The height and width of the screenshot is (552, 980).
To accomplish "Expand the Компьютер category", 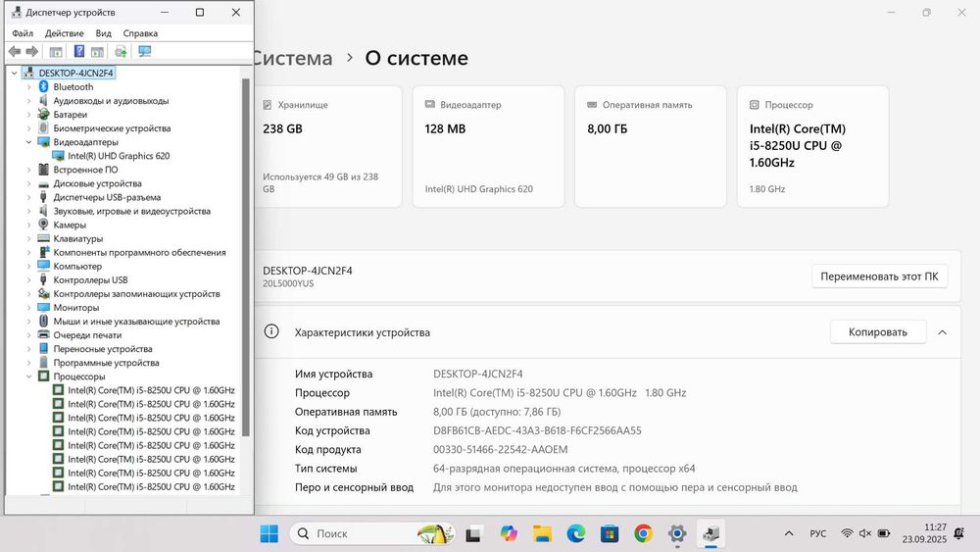I will (x=28, y=267).
